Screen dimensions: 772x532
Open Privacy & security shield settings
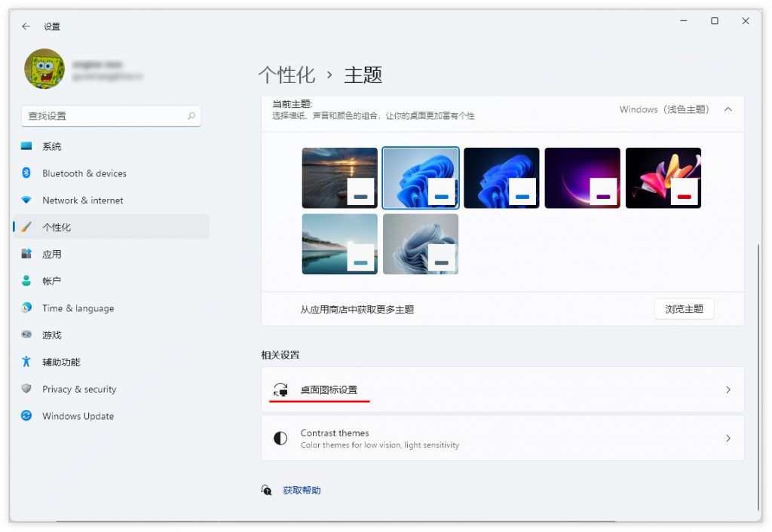79,389
